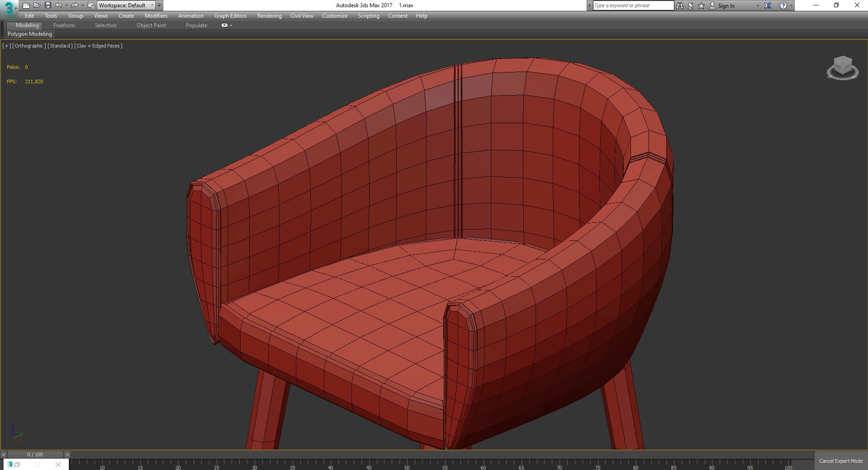
Task: Open the [Orthographic] viewport view menu
Action: point(29,46)
